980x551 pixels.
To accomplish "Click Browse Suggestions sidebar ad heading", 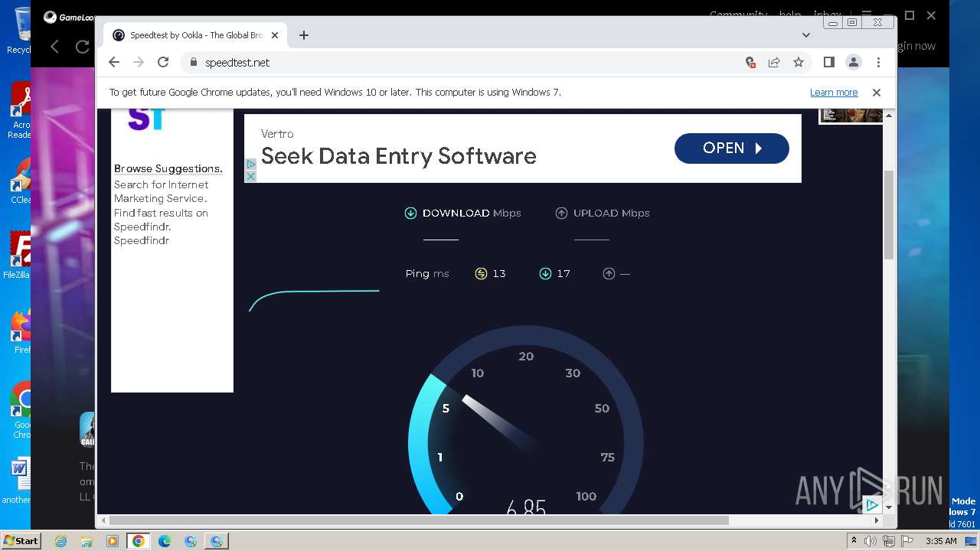I will (x=168, y=168).
